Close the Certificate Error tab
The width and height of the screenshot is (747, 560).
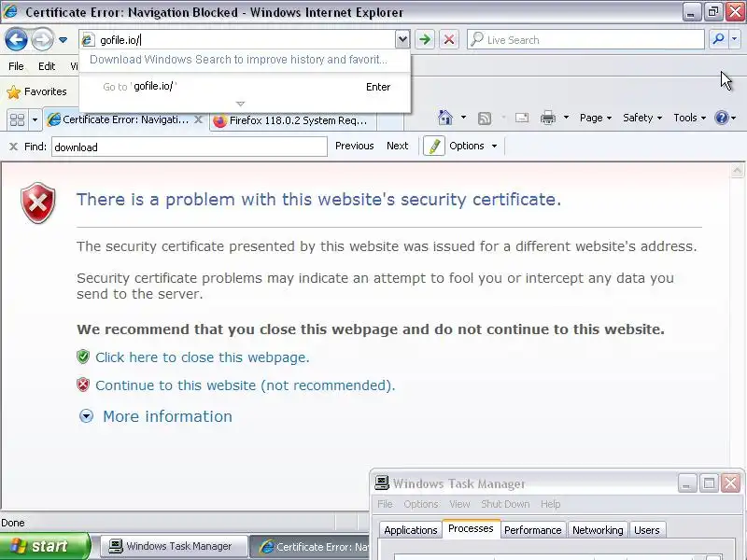coord(198,119)
